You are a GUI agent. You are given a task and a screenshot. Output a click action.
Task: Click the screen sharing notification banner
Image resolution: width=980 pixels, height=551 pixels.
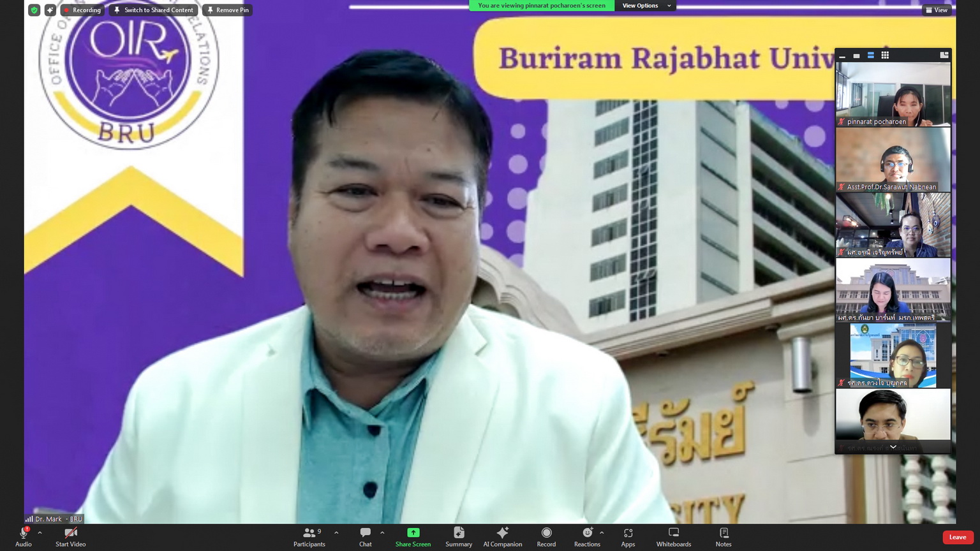coord(542,6)
